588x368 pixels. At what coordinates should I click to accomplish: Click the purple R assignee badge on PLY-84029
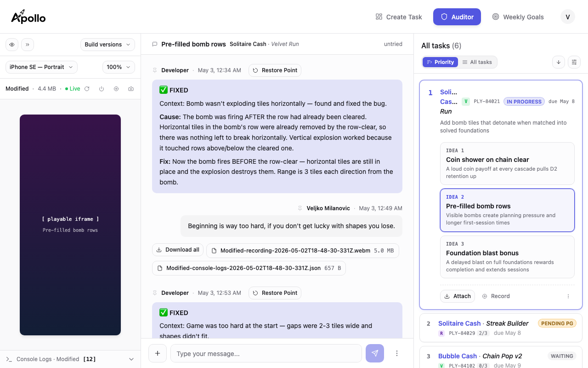(441, 333)
